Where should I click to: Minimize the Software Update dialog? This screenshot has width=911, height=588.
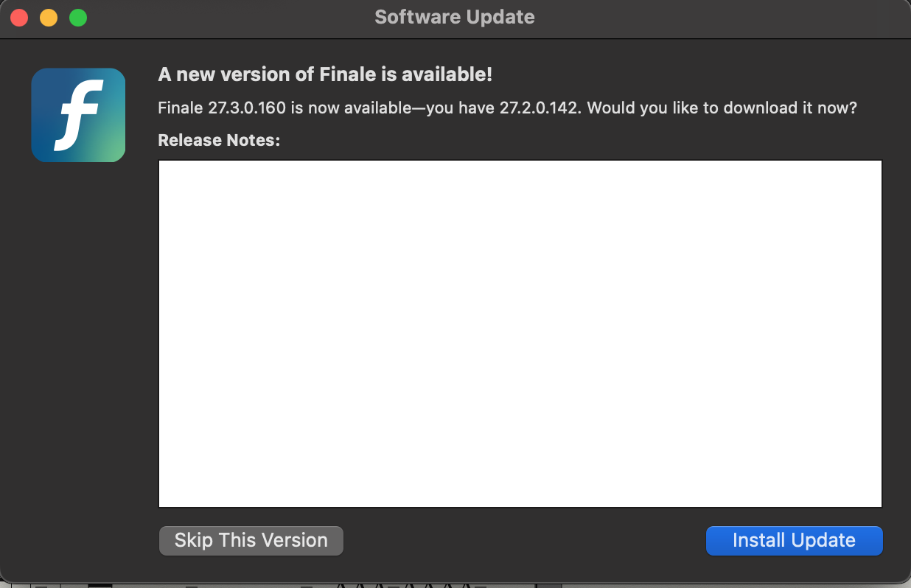click(49, 18)
